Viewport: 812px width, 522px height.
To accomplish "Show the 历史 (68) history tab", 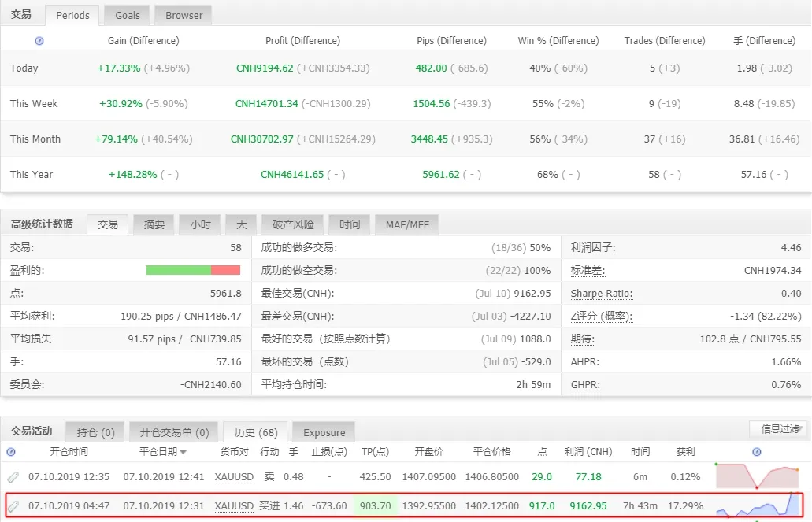I will [256, 432].
